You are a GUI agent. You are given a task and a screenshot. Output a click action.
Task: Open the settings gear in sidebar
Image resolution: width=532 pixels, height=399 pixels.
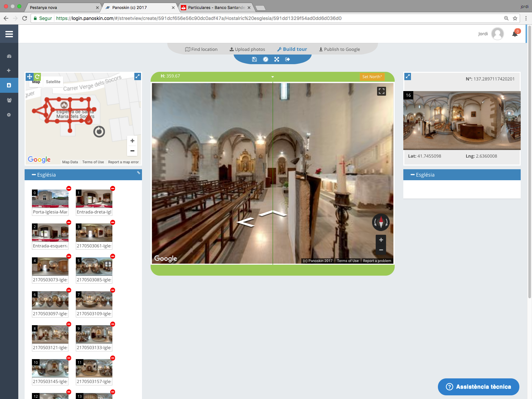[9, 115]
